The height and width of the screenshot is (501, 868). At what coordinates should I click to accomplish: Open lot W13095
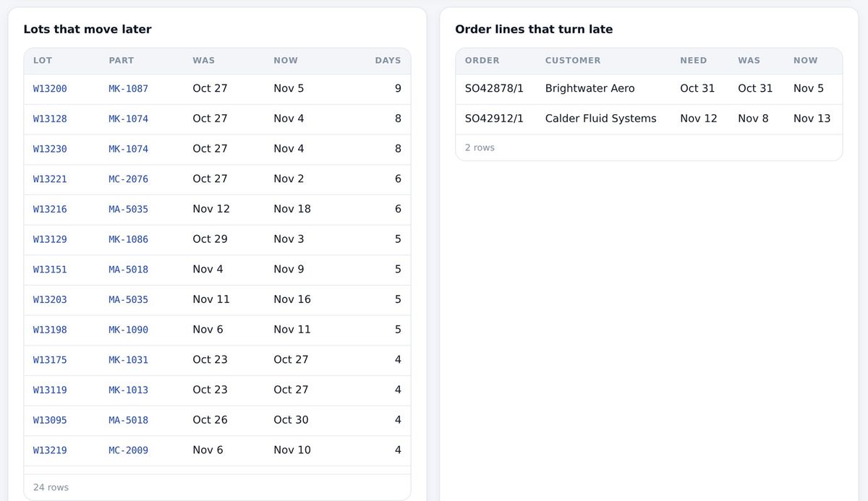click(50, 420)
